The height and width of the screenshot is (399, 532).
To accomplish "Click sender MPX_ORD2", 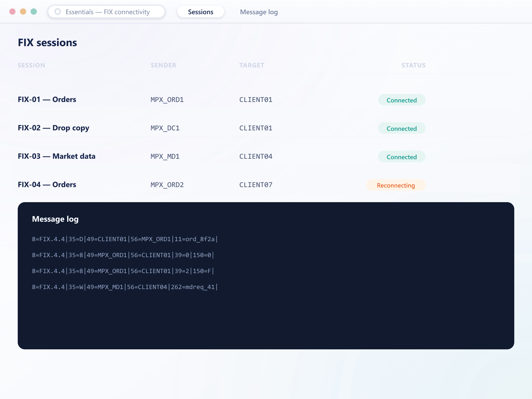I will pyautogui.click(x=167, y=185).
